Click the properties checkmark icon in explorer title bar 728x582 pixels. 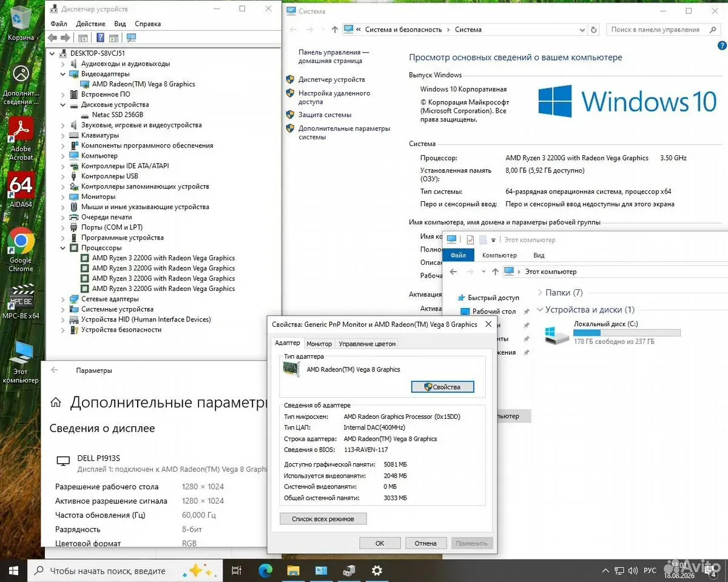point(469,240)
